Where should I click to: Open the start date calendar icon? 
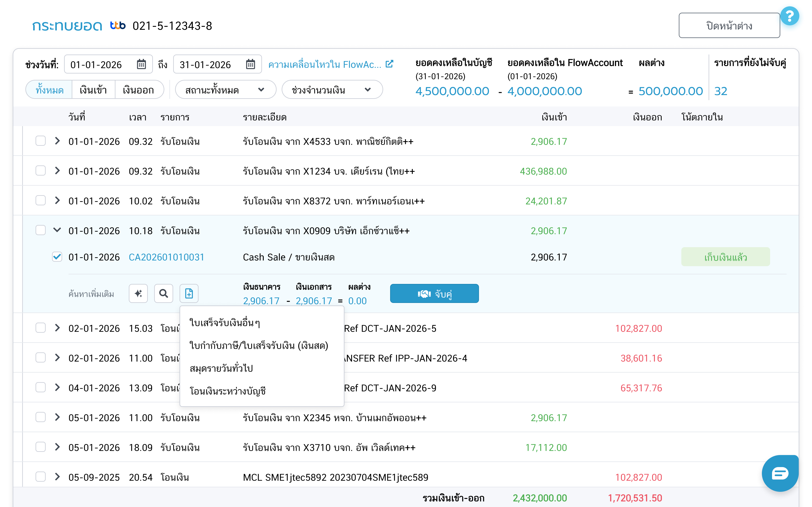pyautogui.click(x=141, y=64)
